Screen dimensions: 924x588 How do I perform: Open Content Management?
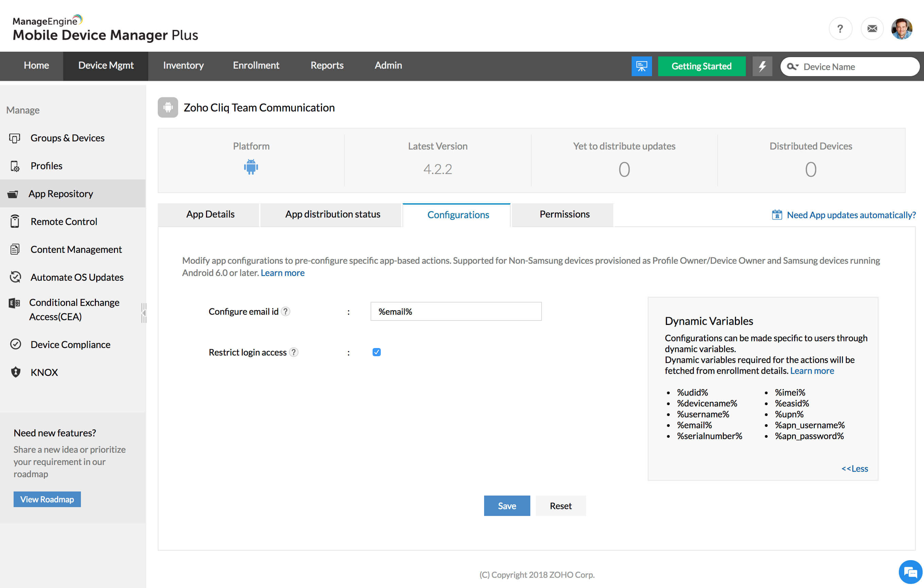pos(75,249)
